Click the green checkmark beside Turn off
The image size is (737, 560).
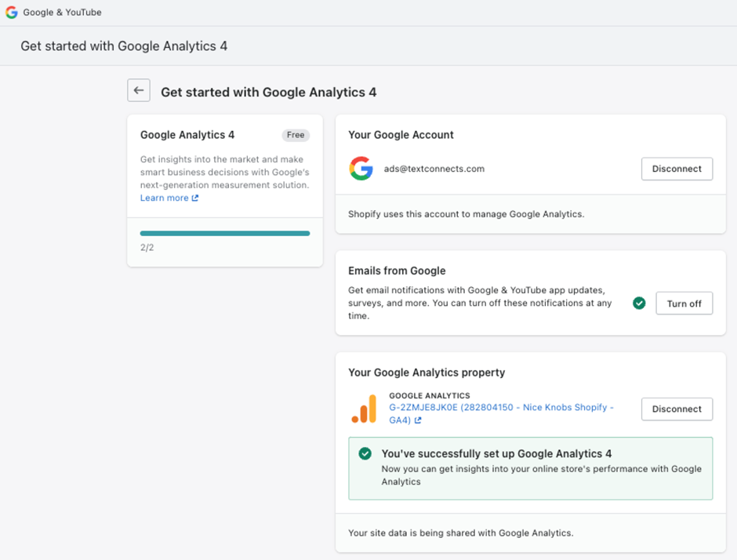[639, 303]
